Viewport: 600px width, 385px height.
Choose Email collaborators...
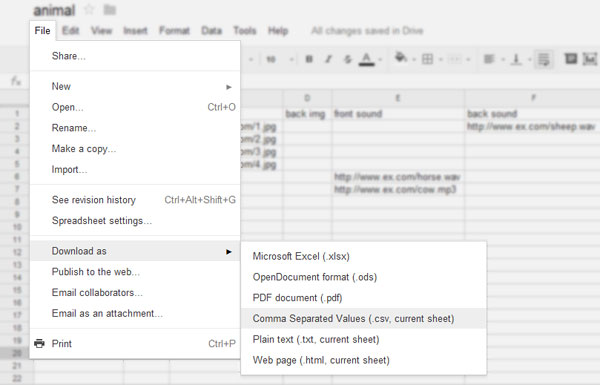click(x=135, y=292)
